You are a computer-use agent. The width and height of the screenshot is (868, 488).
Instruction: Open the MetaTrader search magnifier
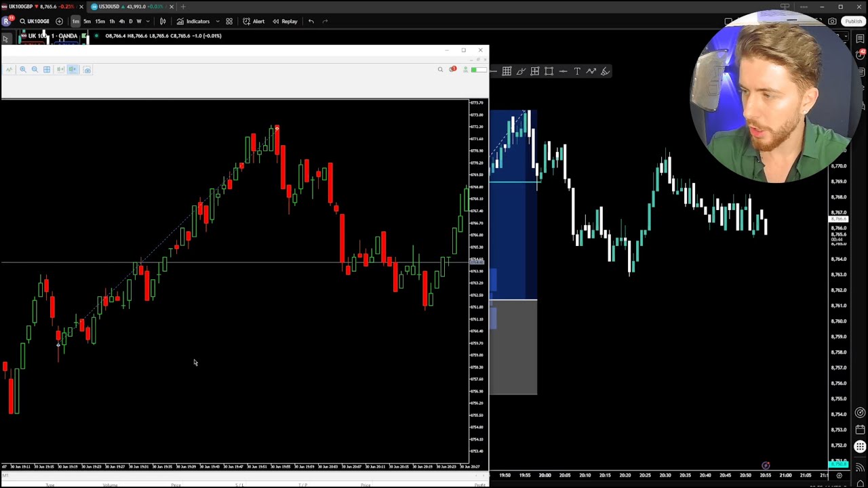pos(440,70)
